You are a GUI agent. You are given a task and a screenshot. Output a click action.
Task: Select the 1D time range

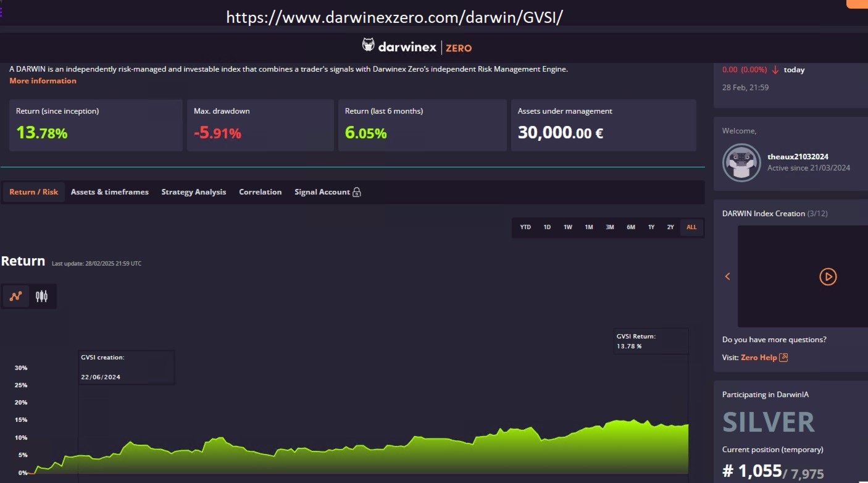(547, 227)
